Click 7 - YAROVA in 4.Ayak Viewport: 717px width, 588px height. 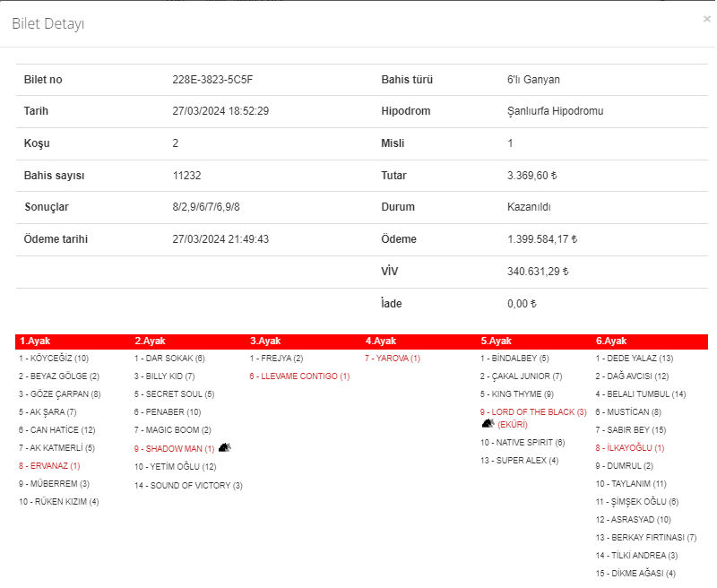pos(393,359)
